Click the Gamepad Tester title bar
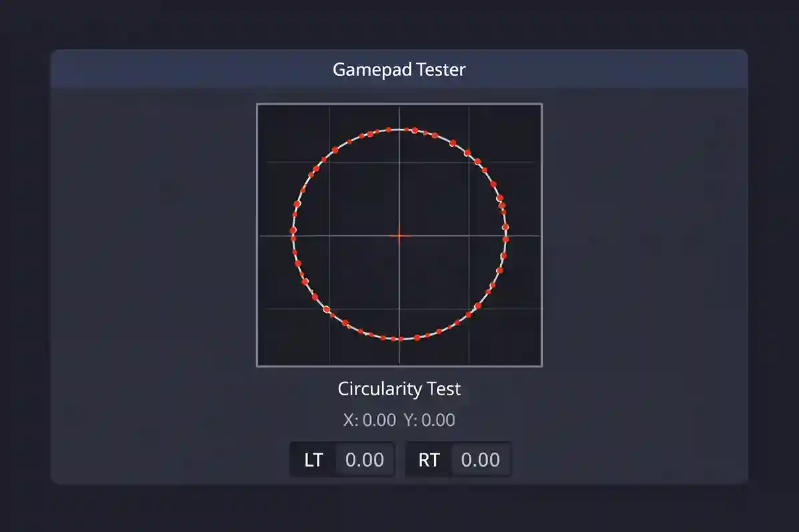Screen dimensions: 799x532 [399, 69]
